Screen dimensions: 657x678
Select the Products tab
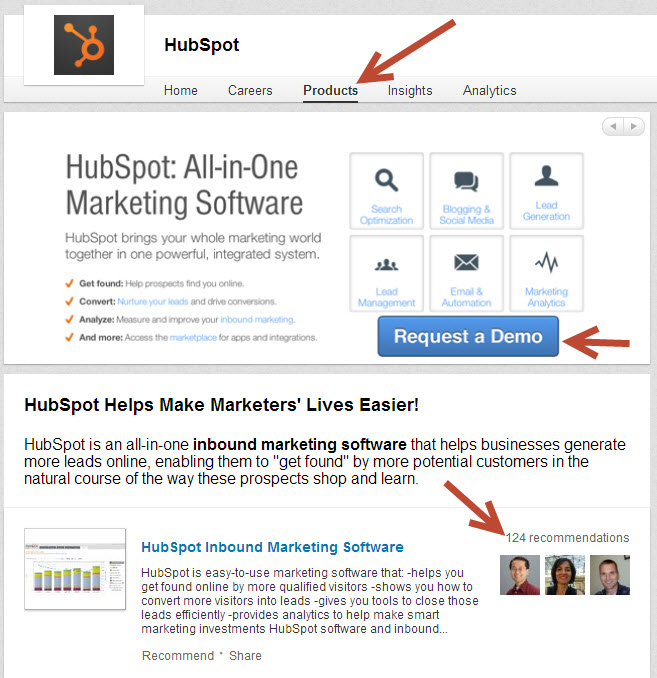click(330, 90)
